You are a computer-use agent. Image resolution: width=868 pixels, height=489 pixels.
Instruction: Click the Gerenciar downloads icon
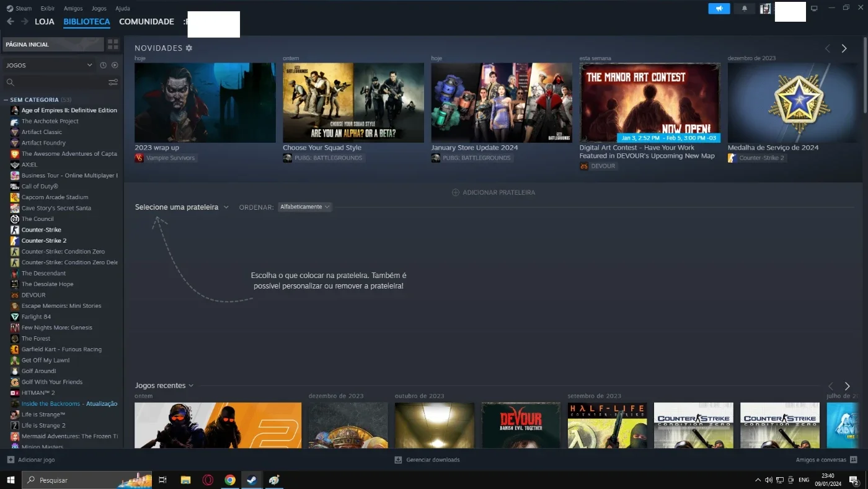(399, 460)
